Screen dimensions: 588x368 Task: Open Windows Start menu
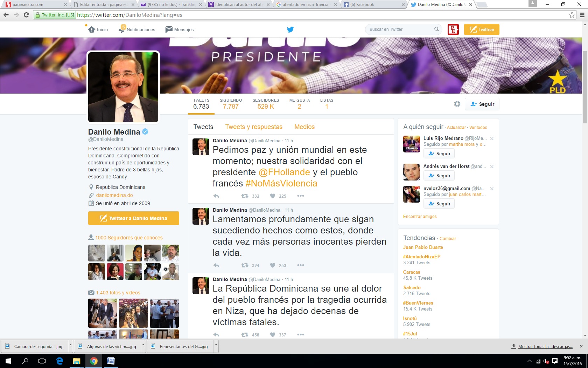[8, 361]
